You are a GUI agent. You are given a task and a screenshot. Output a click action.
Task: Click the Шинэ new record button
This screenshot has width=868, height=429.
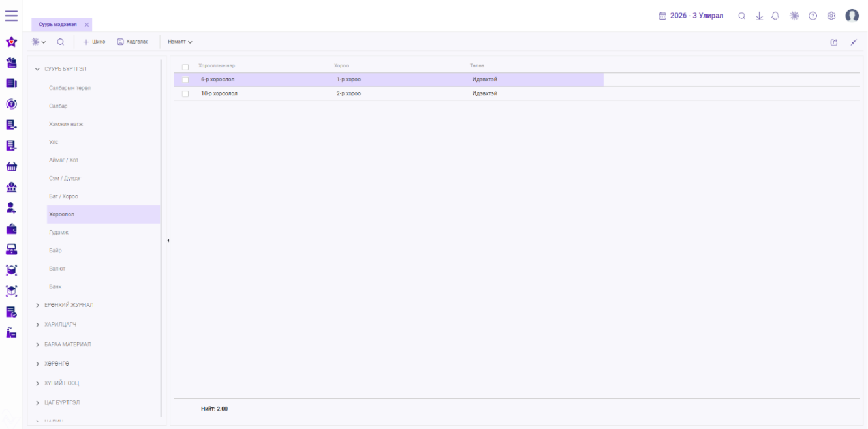[95, 42]
